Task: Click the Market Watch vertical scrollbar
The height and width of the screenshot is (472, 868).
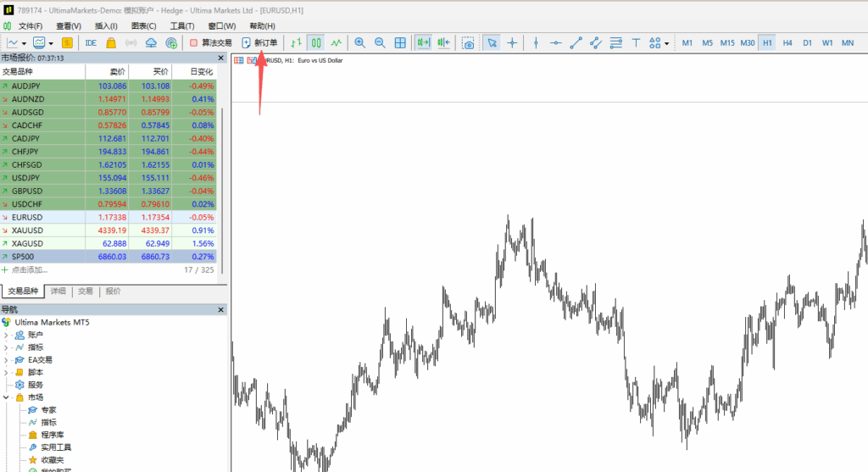Action: point(223,169)
